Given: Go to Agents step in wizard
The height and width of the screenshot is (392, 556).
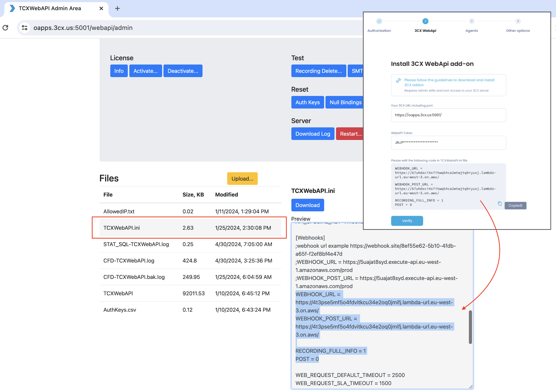Looking at the screenshot, I should 472,25.
